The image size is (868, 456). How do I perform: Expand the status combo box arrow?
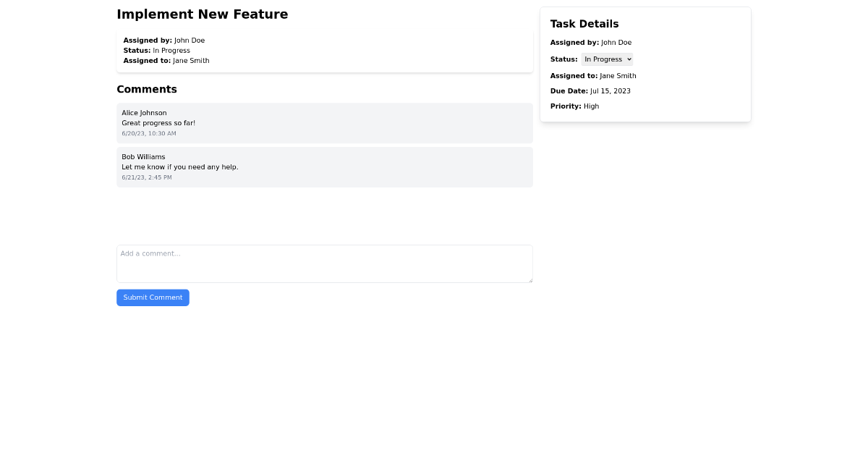tap(629, 59)
